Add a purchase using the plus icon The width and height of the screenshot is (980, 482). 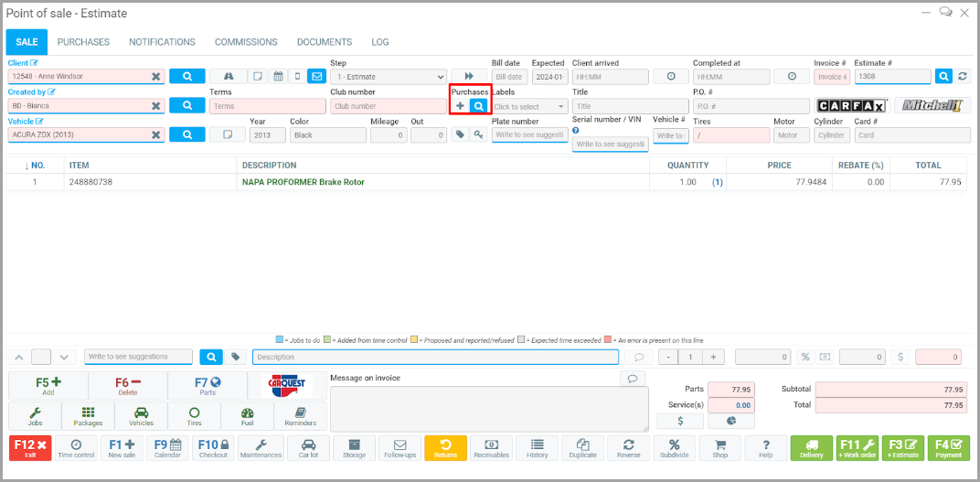pos(460,106)
